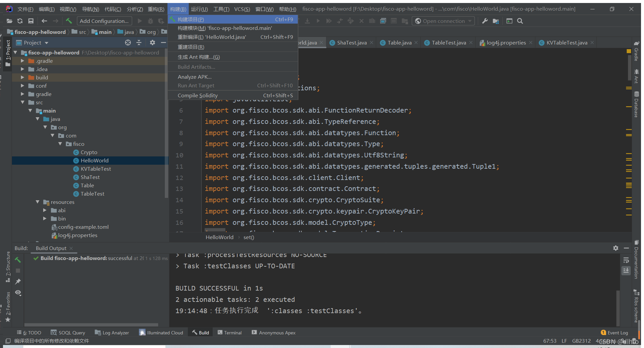Click the pin icon in the Build panel
Image resolution: width=644 pixels, height=348 pixels.
pos(18,282)
